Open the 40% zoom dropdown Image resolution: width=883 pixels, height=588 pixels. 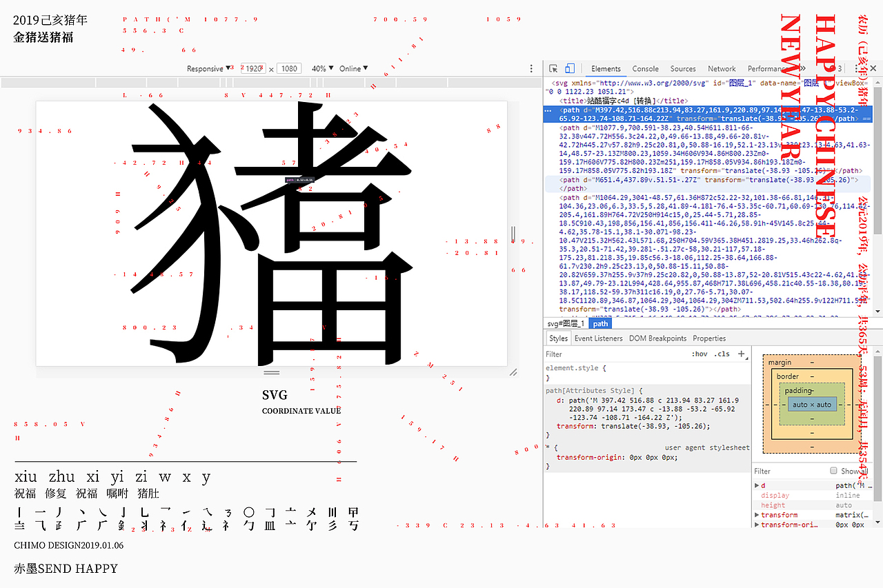323,69
